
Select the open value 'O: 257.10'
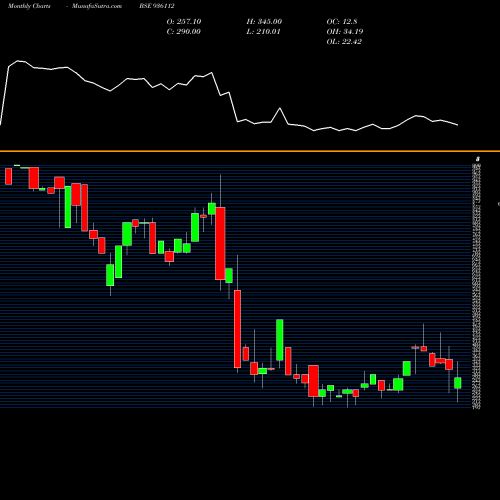184,21
